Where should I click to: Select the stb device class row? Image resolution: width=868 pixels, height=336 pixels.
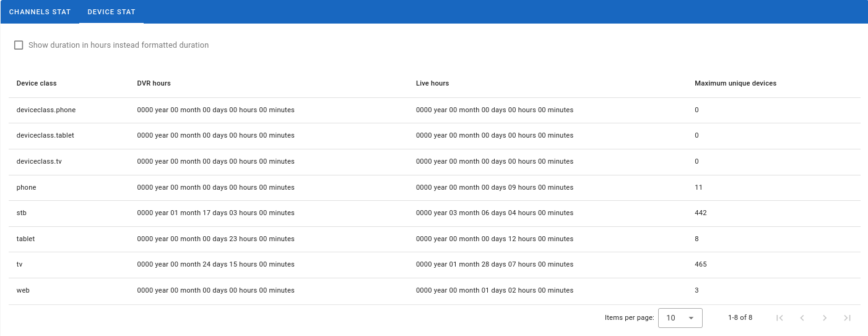click(22, 213)
